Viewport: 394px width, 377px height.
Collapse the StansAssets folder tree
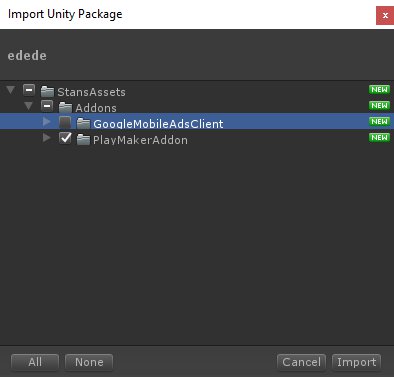[11, 90]
